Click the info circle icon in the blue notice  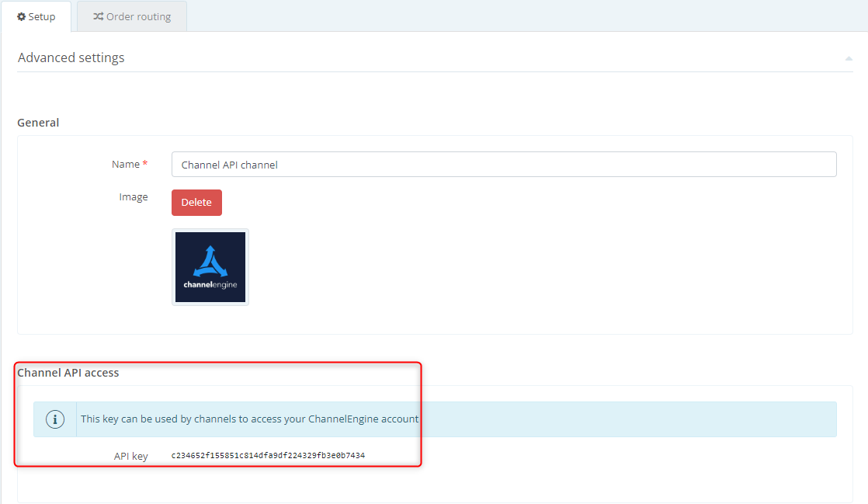(x=55, y=419)
